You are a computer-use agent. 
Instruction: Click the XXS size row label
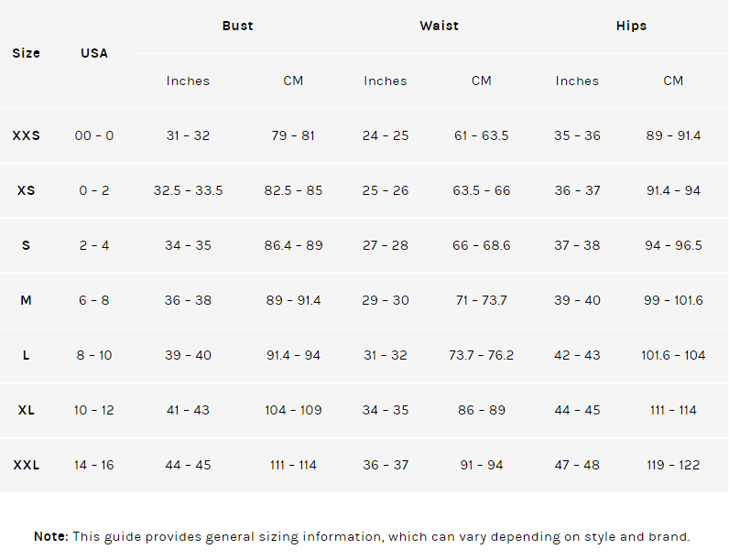click(26, 135)
